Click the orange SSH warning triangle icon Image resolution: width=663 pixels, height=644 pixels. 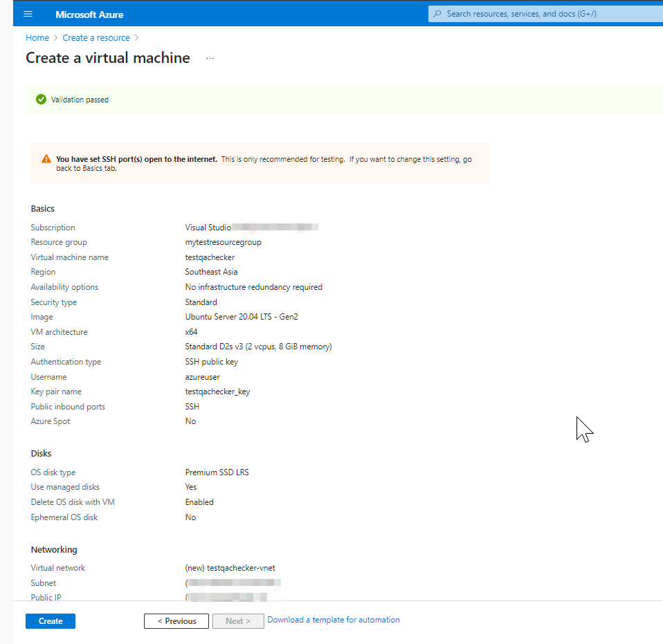tap(46, 159)
